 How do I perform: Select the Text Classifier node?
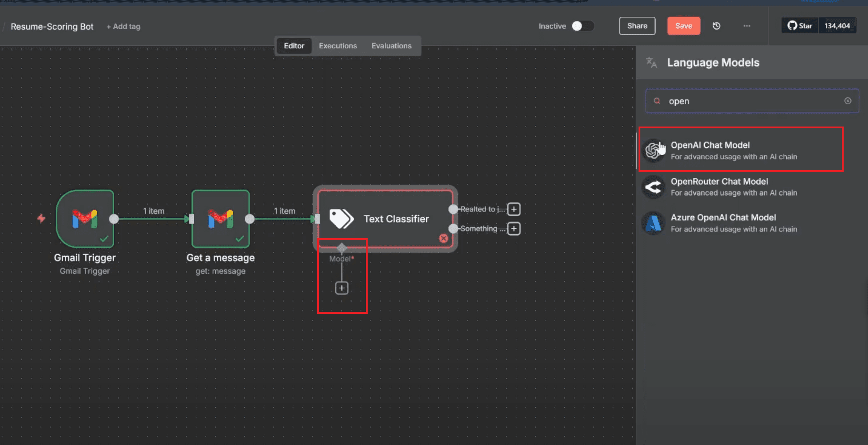pos(385,219)
